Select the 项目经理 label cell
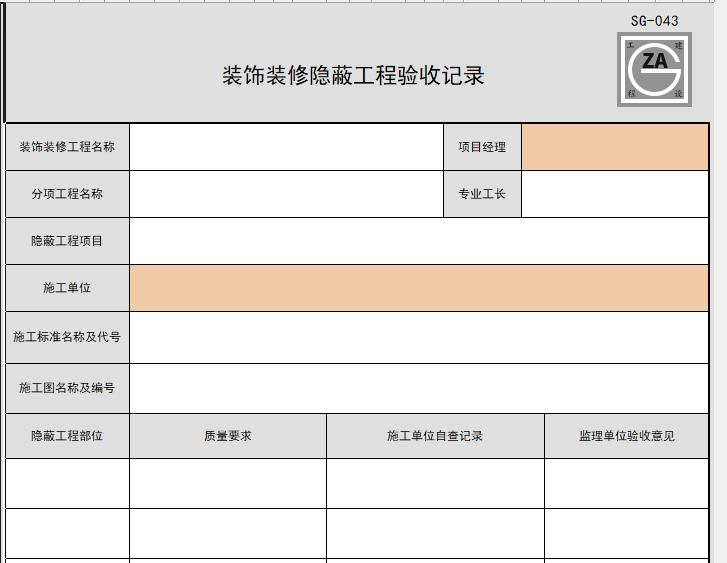 482,147
